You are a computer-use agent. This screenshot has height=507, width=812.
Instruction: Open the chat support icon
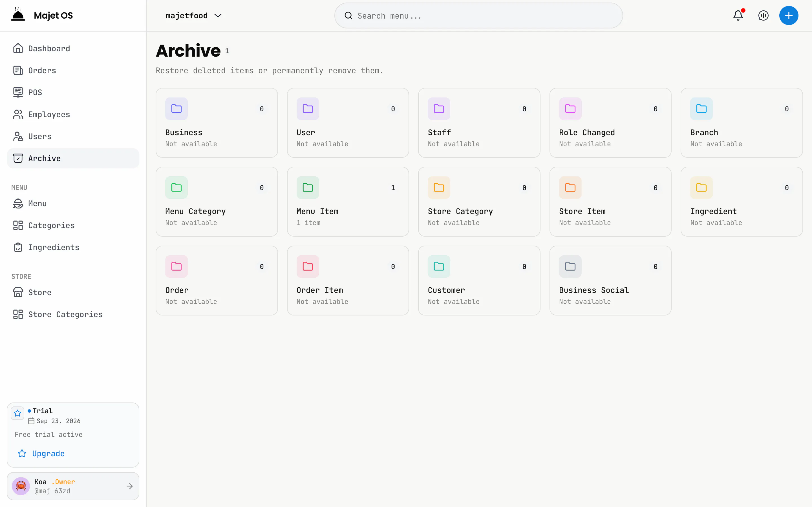pyautogui.click(x=763, y=15)
